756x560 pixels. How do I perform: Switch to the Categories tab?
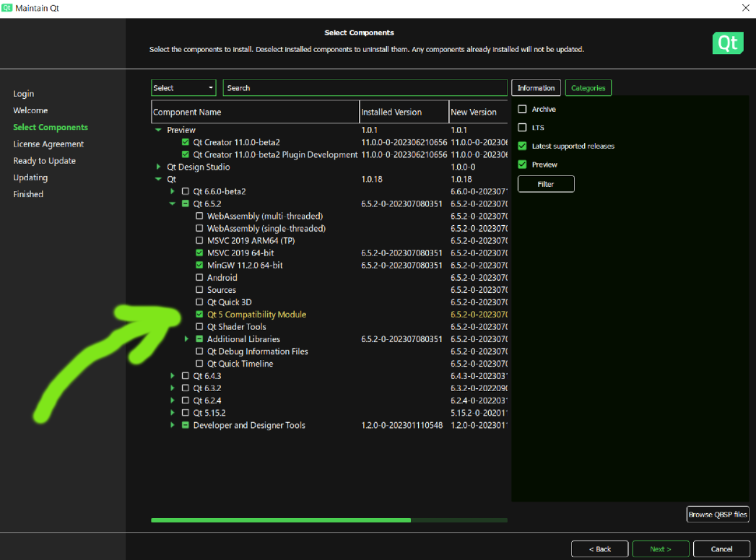pos(588,88)
